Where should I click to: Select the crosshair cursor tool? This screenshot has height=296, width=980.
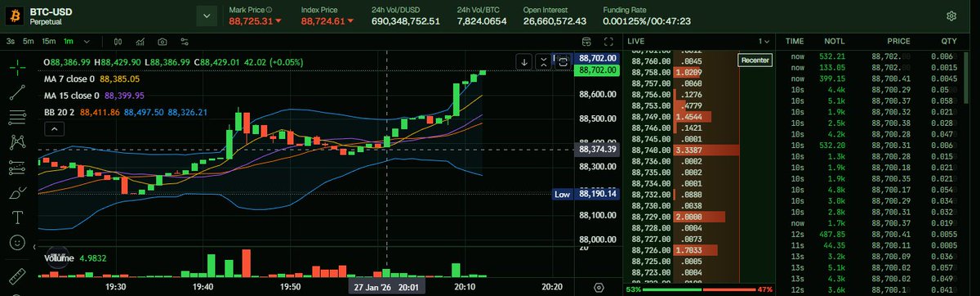coord(16,69)
